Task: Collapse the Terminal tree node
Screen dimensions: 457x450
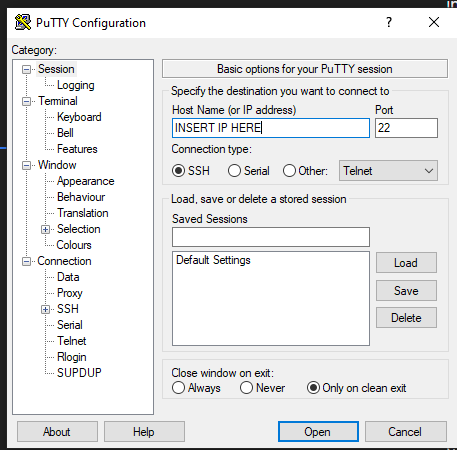Action: pos(26,101)
